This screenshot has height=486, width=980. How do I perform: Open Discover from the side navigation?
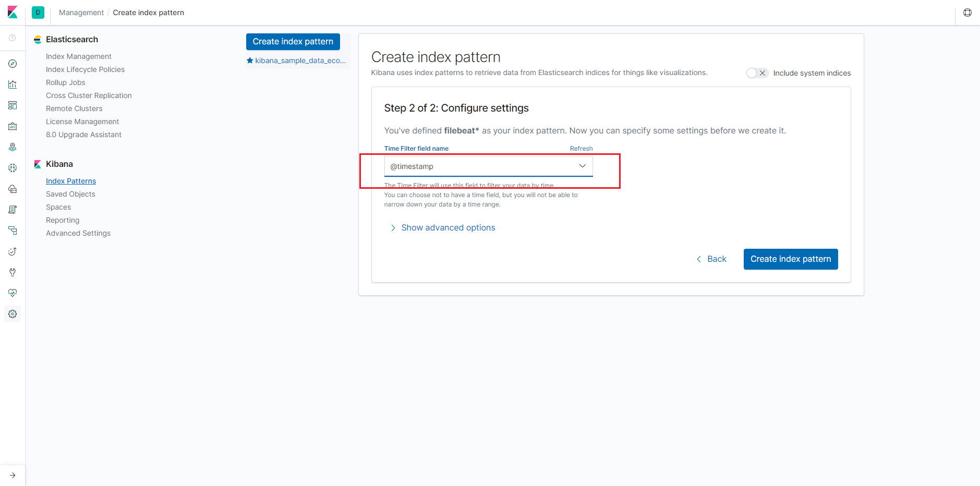pos(13,64)
